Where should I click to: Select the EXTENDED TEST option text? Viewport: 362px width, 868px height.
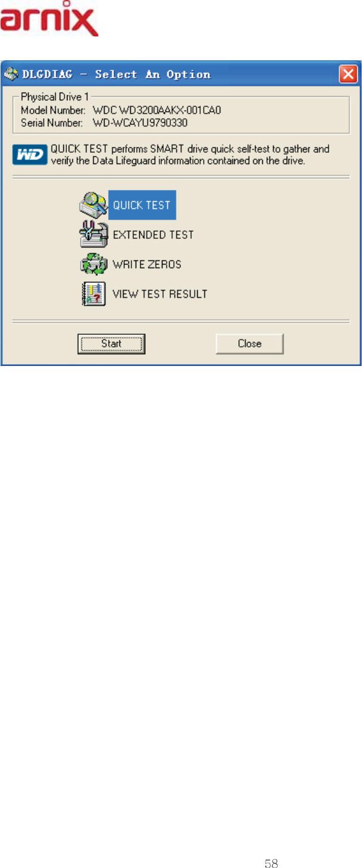[x=154, y=235]
